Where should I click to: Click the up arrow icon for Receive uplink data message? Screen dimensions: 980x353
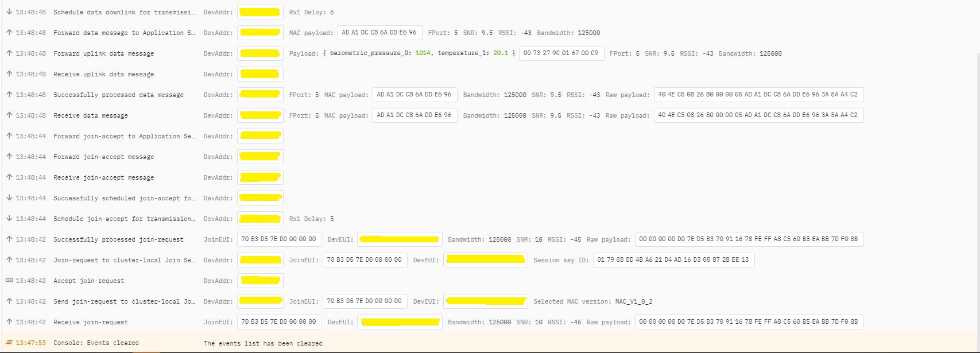click(x=9, y=74)
